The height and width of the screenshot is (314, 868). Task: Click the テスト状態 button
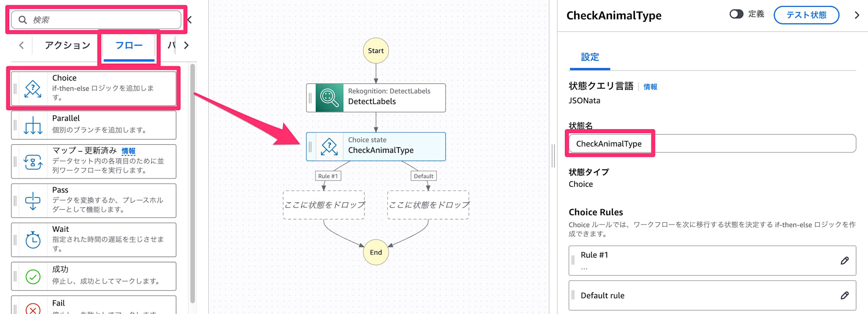click(806, 15)
